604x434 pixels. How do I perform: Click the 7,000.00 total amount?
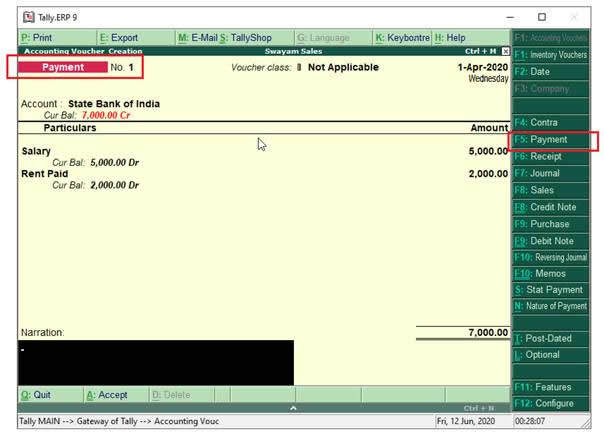click(488, 332)
